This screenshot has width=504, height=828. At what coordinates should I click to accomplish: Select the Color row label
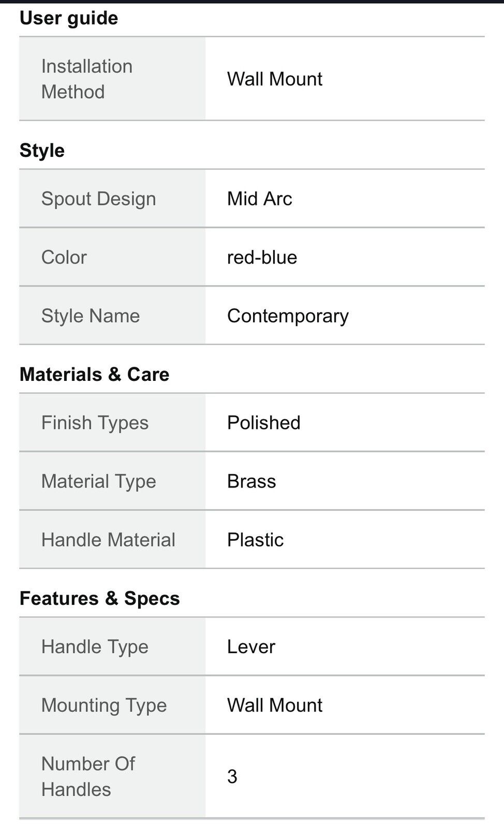[x=64, y=257]
